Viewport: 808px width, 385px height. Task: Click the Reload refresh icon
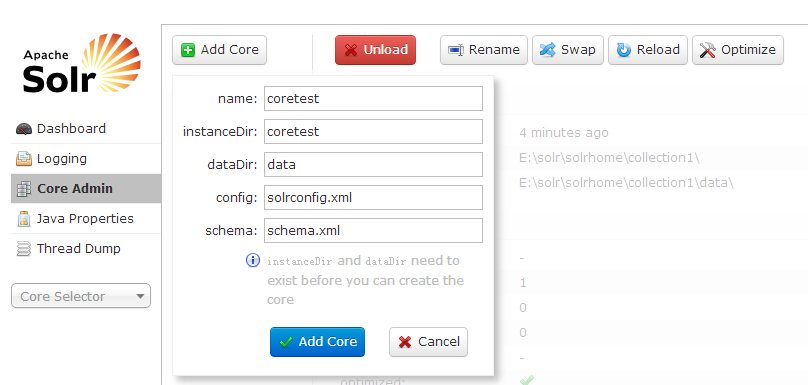click(x=624, y=50)
